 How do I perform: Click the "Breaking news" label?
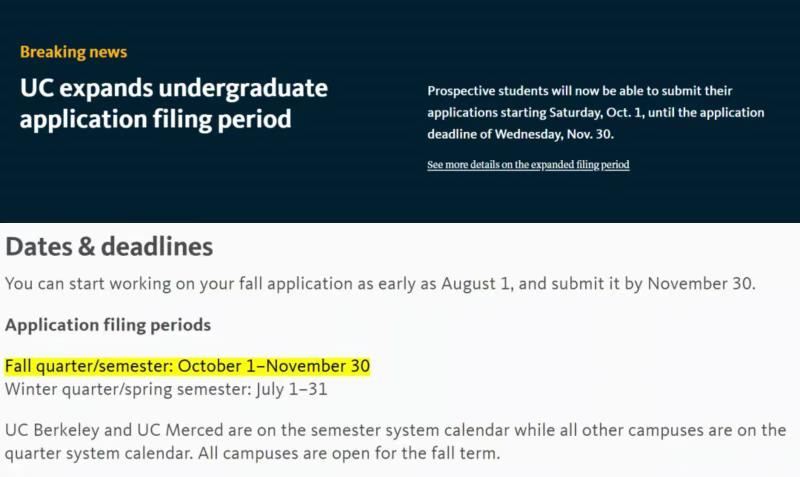tap(74, 52)
